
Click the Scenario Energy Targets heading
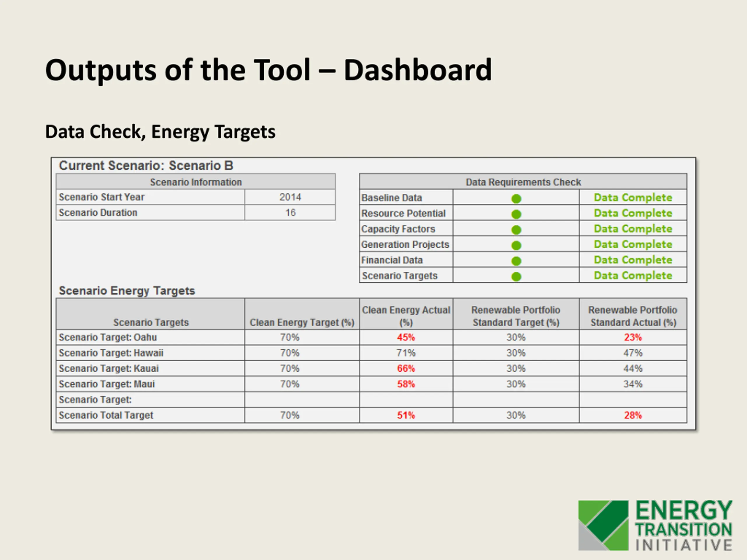(x=127, y=290)
